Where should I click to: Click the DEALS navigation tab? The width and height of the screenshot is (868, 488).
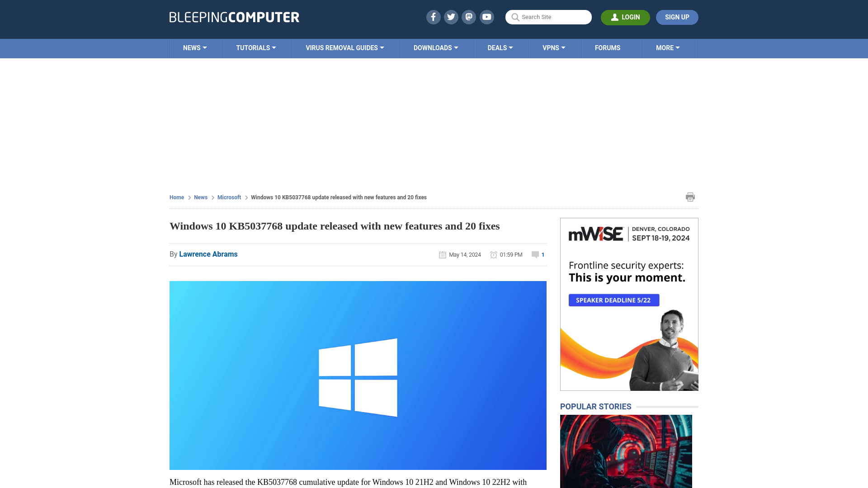tap(500, 48)
